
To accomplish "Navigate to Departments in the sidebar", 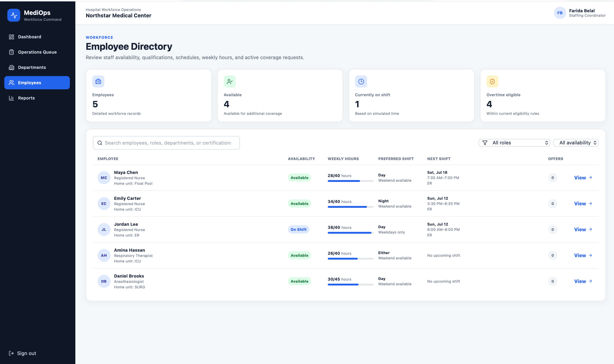I will click(37, 67).
